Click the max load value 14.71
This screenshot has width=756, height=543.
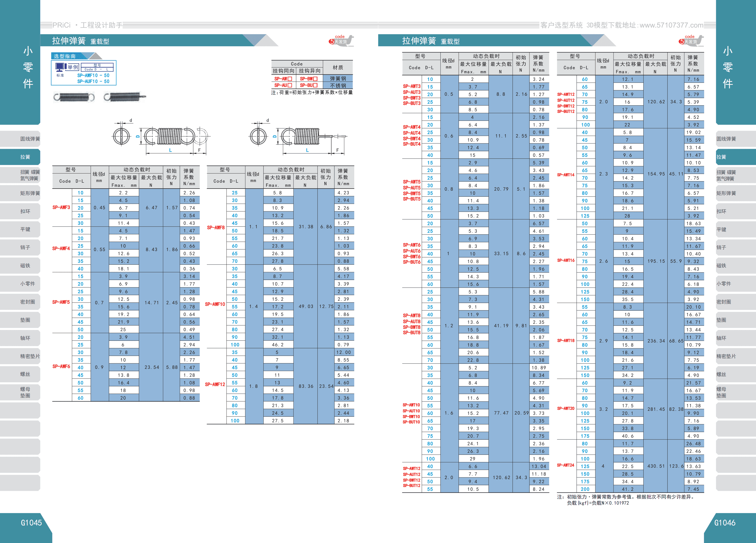152,303
